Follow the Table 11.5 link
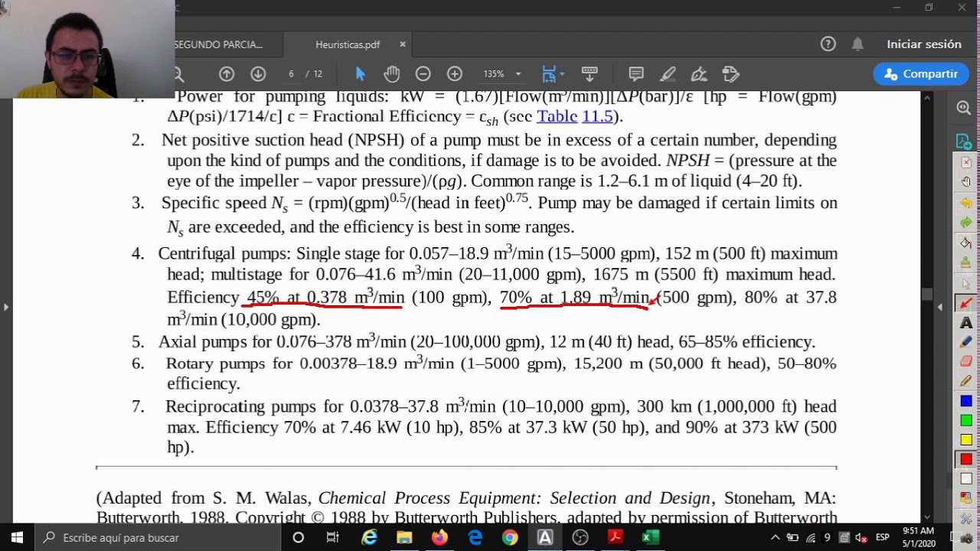 [x=575, y=117]
